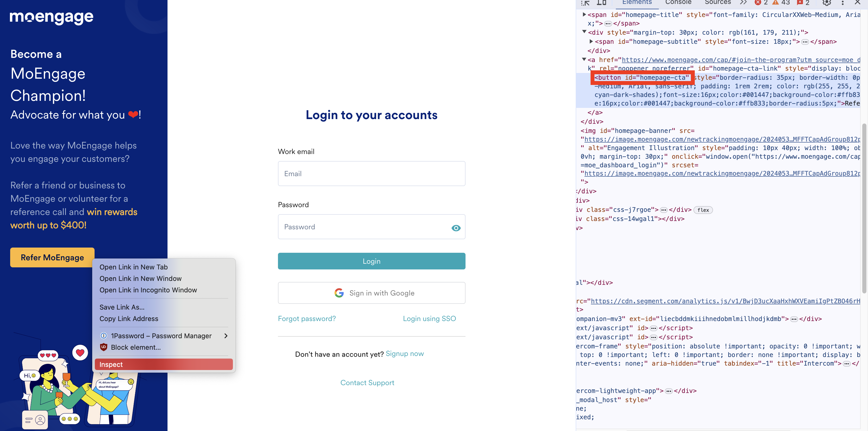Image resolution: width=868 pixels, height=431 pixels.
Task: Switch to the Console tab
Action: click(x=678, y=3)
